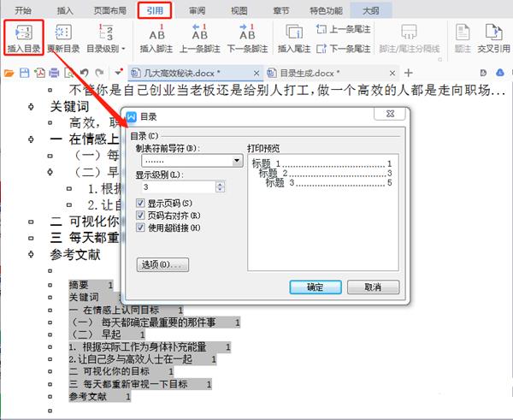The width and height of the screenshot is (513, 420).
Task: Click the TOC entry 摘要 1
Action: (x=91, y=285)
